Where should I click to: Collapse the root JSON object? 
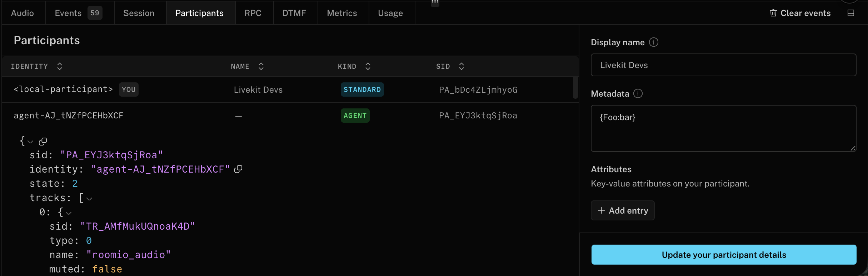(x=31, y=142)
